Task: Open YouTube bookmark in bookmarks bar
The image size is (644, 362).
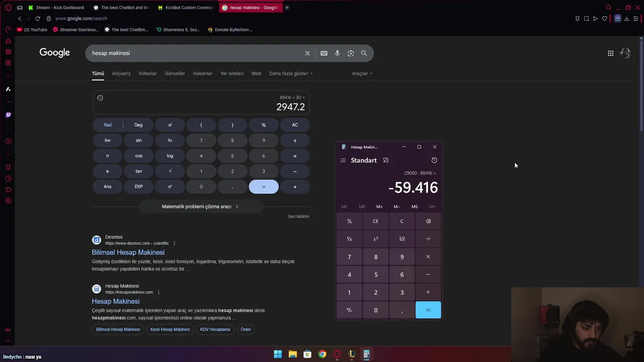Action: (x=32, y=30)
